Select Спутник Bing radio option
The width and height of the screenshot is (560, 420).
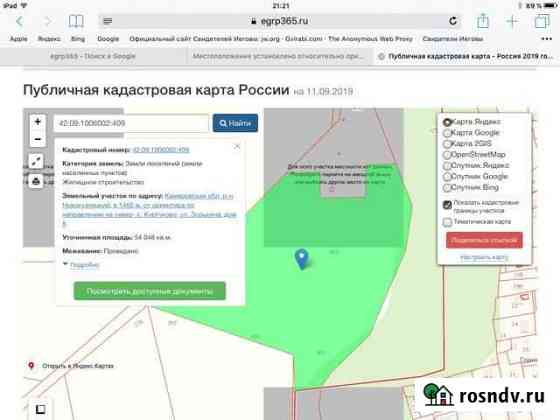[447, 188]
